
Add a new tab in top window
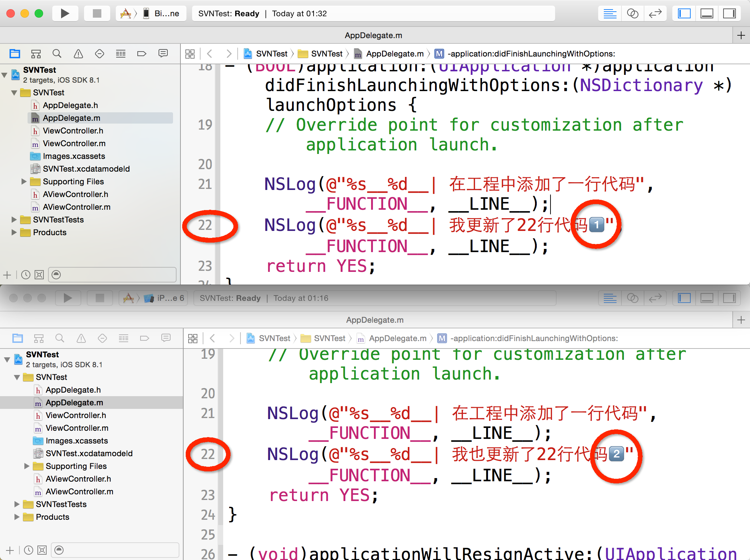click(741, 35)
